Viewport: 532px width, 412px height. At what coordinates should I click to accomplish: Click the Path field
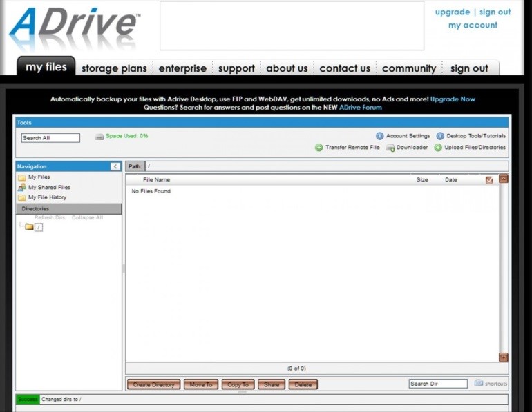[x=326, y=166]
